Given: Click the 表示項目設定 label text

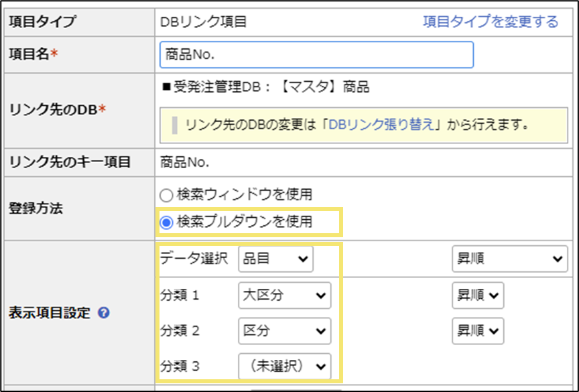Looking at the screenshot, I should (50, 313).
